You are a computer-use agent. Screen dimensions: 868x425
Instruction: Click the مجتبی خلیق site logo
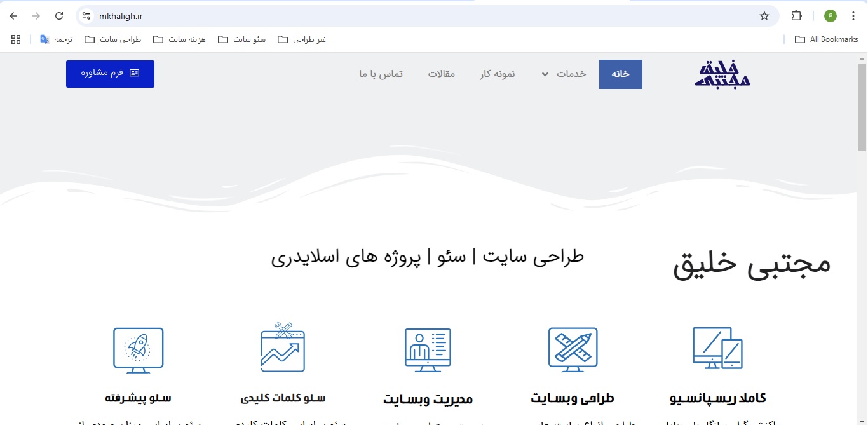(x=721, y=74)
